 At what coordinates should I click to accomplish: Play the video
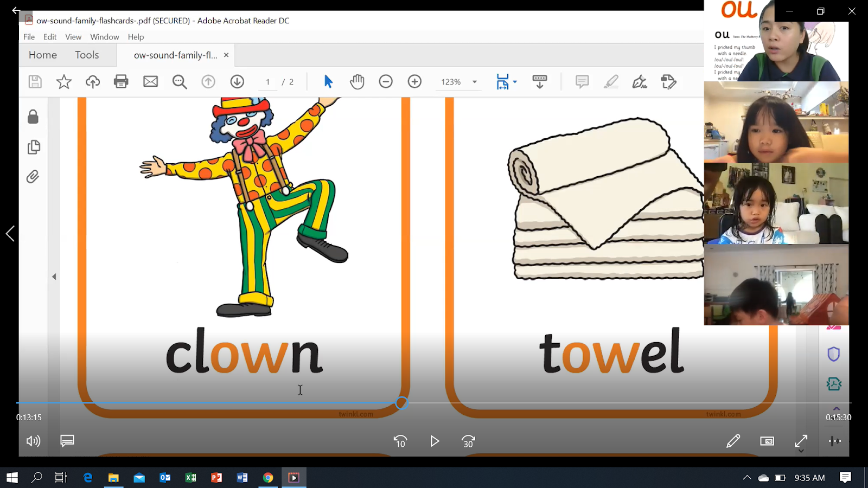pyautogui.click(x=435, y=441)
